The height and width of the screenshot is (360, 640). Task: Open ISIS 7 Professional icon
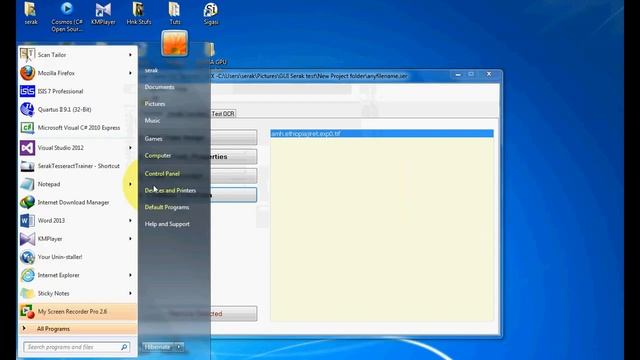coord(27,91)
